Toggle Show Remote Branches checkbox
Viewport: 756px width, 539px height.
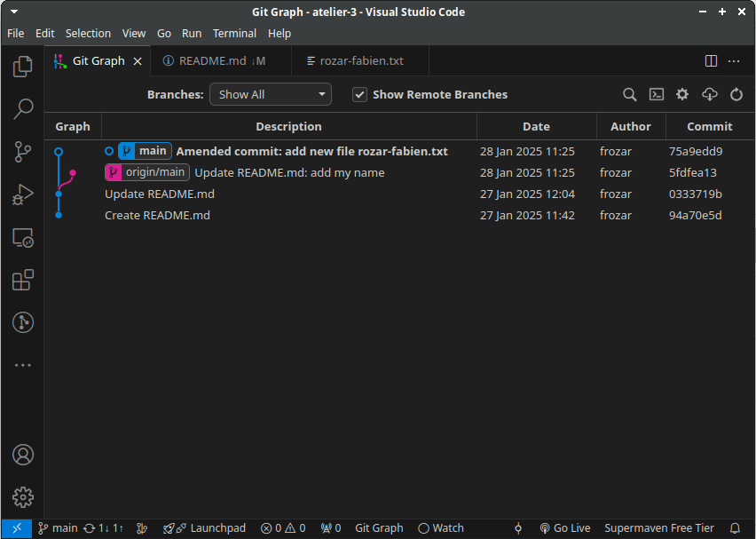pos(359,95)
